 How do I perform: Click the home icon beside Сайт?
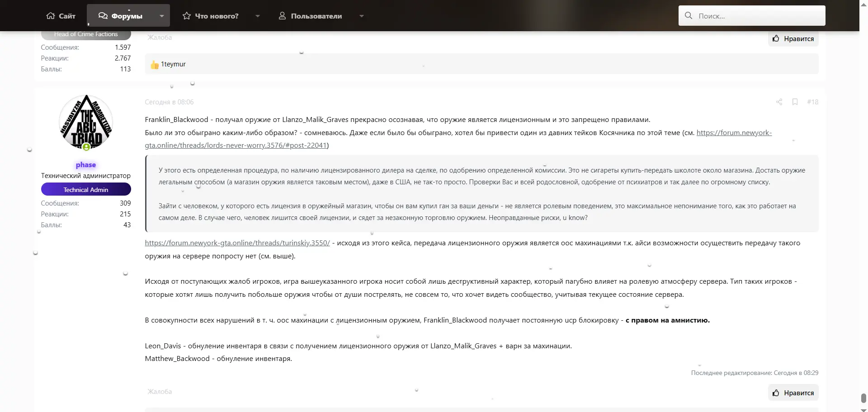[x=51, y=15]
